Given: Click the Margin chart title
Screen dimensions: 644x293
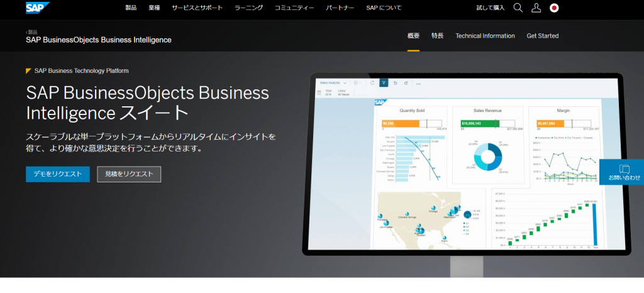Looking at the screenshot, I should click(563, 111).
